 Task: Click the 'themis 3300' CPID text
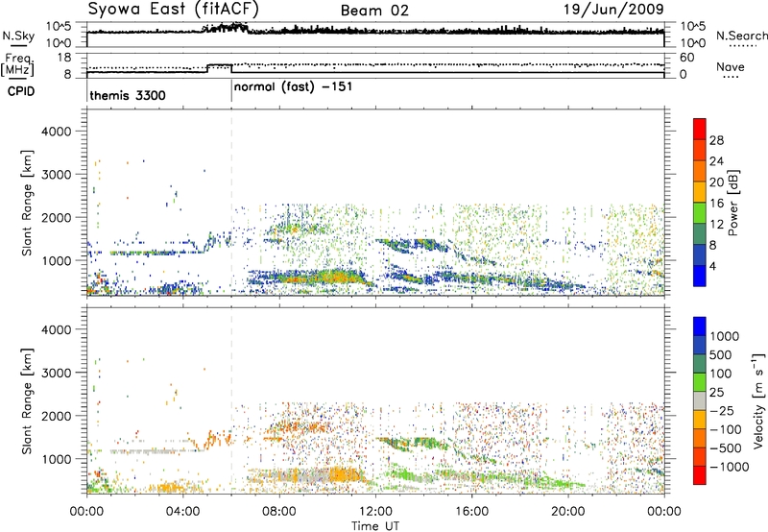click(128, 95)
